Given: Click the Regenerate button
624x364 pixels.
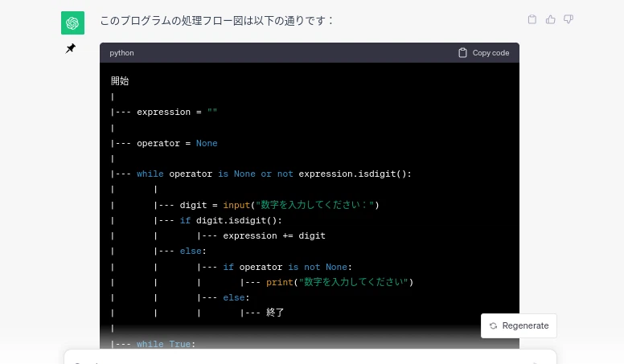Looking at the screenshot, I should click(x=519, y=325).
